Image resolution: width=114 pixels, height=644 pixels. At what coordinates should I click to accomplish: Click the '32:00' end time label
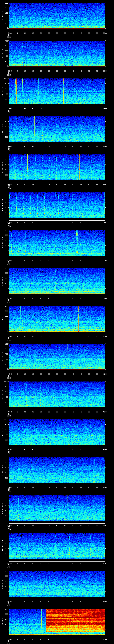105,33
